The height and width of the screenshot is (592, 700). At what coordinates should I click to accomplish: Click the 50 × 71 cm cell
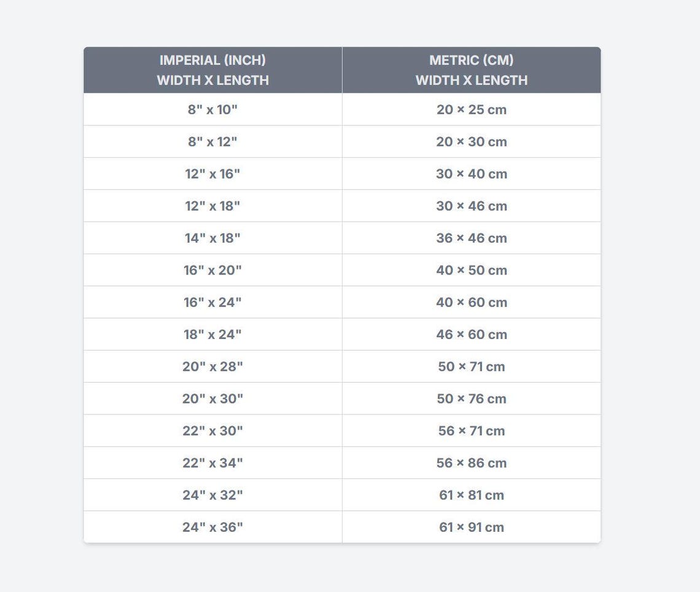[472, 367]
